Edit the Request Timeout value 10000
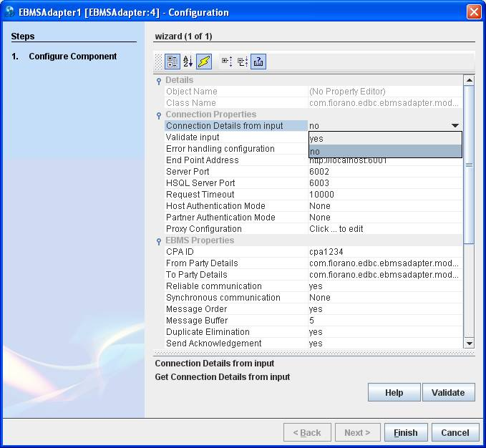This screenshot has height=448, width=486. (385, 195)
